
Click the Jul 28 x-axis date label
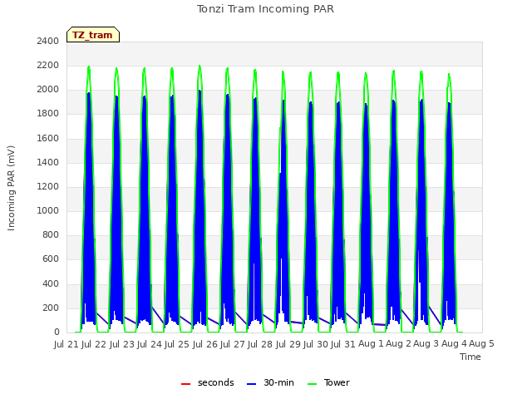click(260, 344)
